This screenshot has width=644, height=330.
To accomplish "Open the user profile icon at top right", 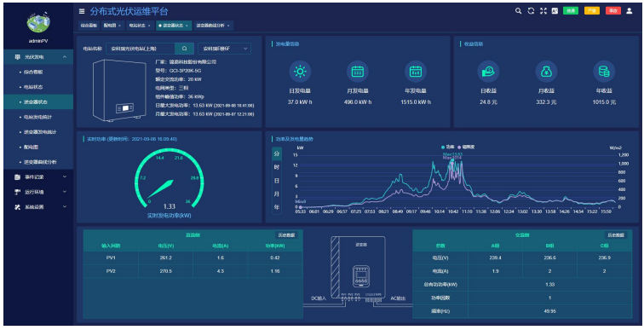I will pyautogui.click(x=630, y=11).
